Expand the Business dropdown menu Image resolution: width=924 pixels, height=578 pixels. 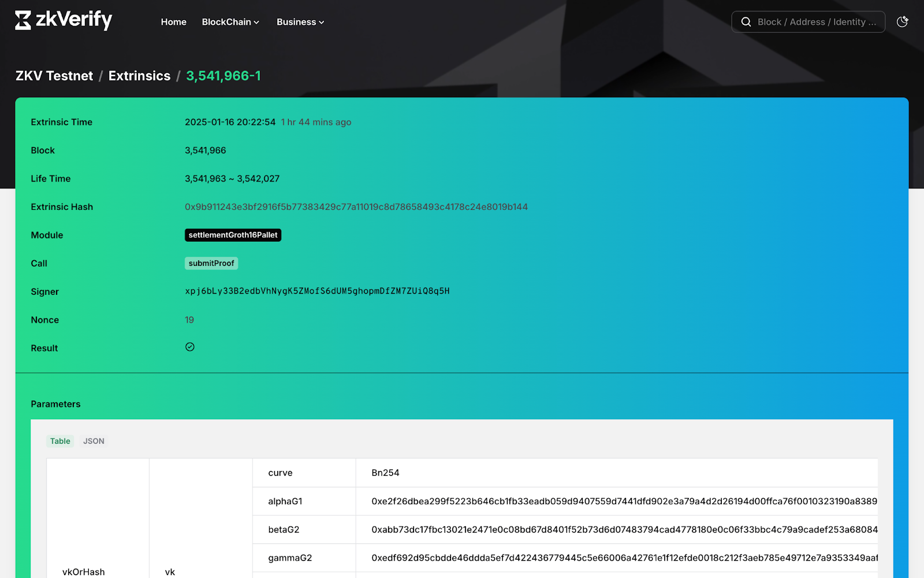pos(300,22)
